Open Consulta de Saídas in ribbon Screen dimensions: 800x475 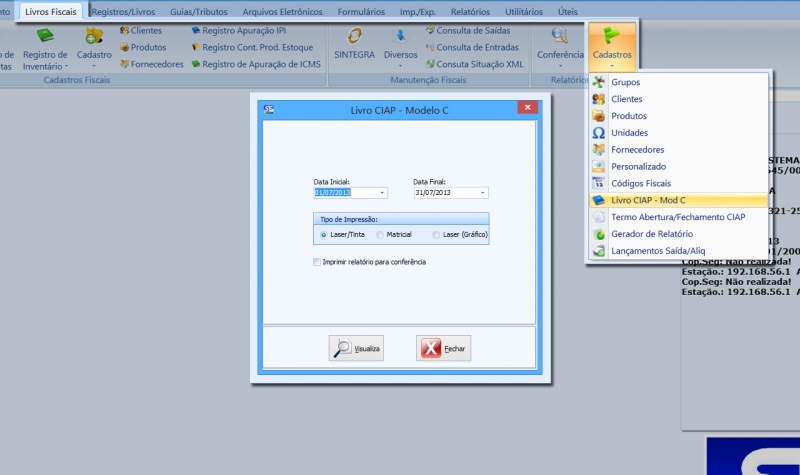470,31
